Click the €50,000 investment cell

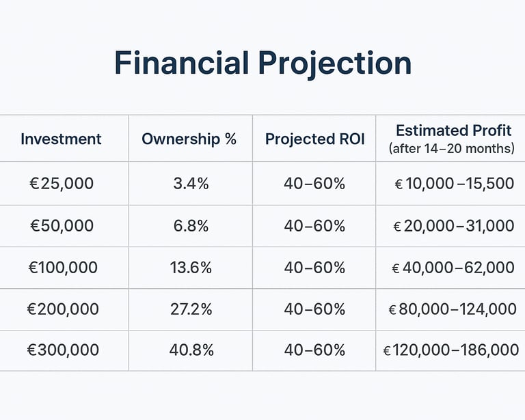(62, 225)
